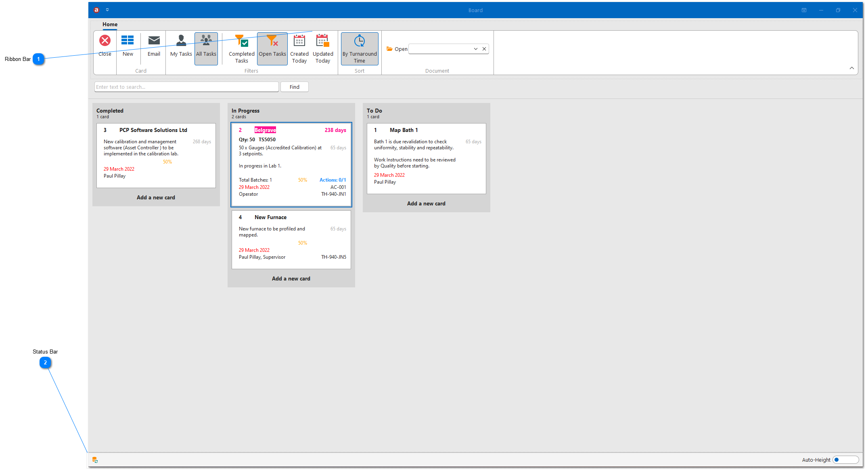868x473 pixels.
Task: Add a new card to To Do column
Action: [426, 203]
